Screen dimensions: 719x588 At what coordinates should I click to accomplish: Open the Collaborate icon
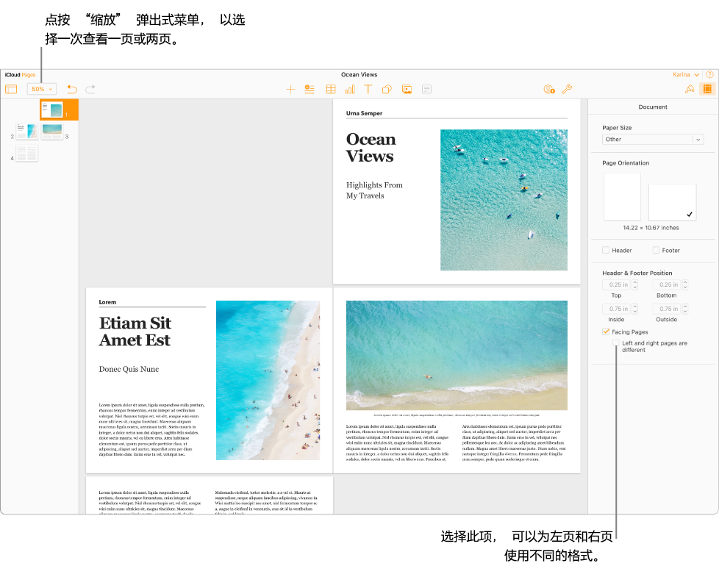[x=549, y=90]
